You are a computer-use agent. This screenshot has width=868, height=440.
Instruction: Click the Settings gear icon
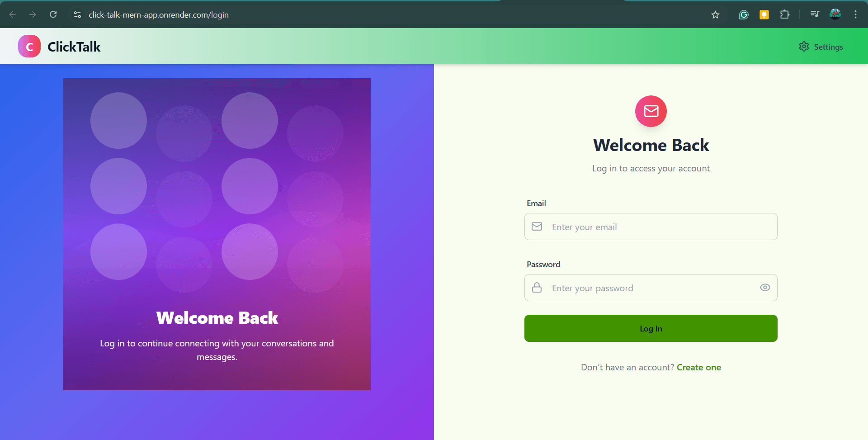(804, 47)
